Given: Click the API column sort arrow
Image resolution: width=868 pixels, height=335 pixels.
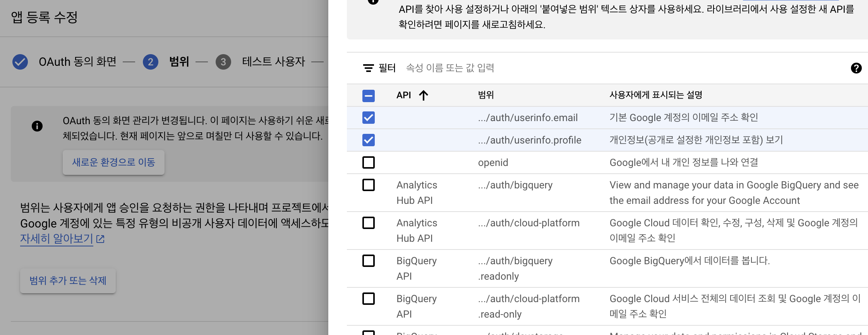Looking at the screenshot, I should (x=424, y=95).
